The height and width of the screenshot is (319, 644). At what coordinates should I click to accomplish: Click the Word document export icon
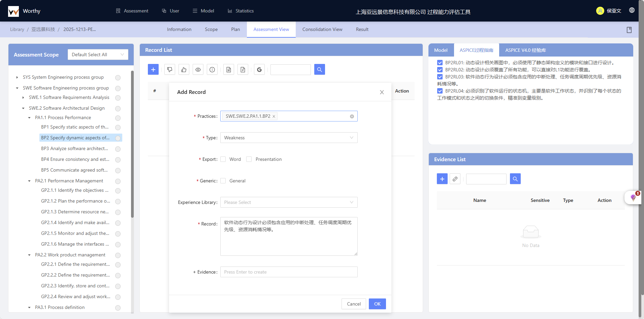click(229, 70)
